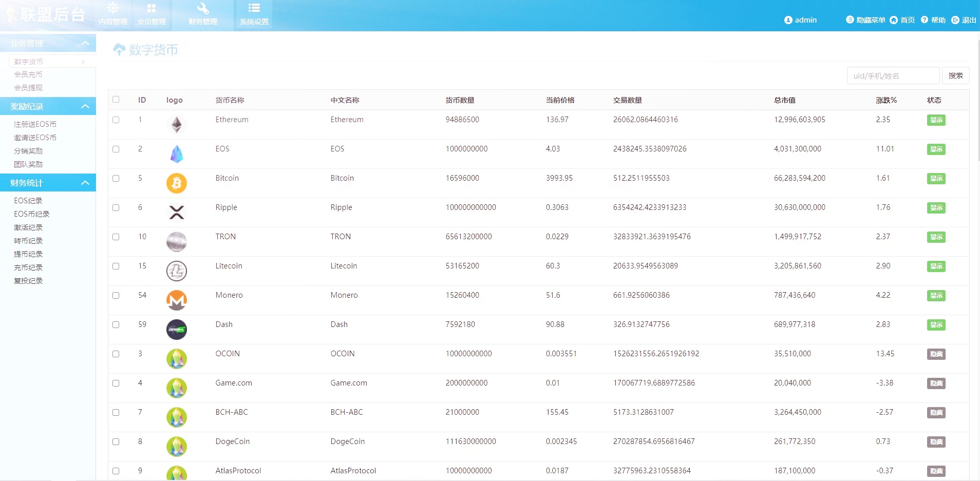Click the Dash logo icon
980x481 pixels.
tap(177, 330)
